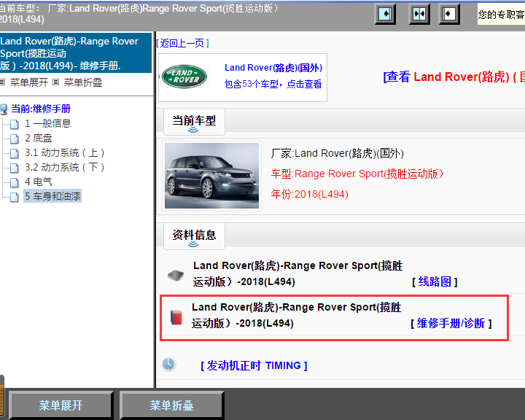525x420 pixels.
Task: Click 厂家:Land Rover(路虎)(国外) text
Action: coord(338,153)
